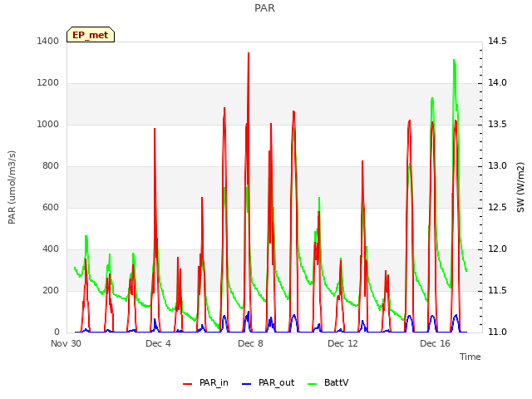532x399 pixels.
Task: Click the 1400 left axis tick label
Action: [48, 42]
